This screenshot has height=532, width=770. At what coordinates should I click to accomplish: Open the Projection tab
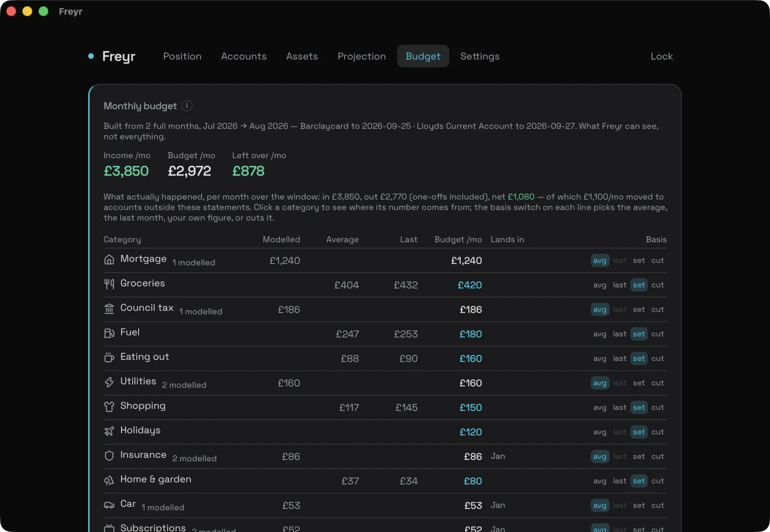pos(362,56)
